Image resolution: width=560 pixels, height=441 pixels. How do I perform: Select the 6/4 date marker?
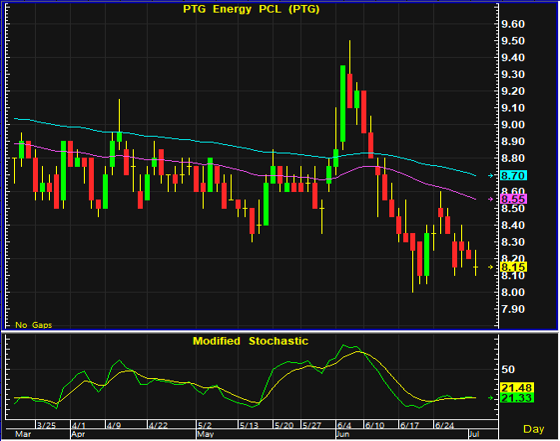[x=344, y=426]
